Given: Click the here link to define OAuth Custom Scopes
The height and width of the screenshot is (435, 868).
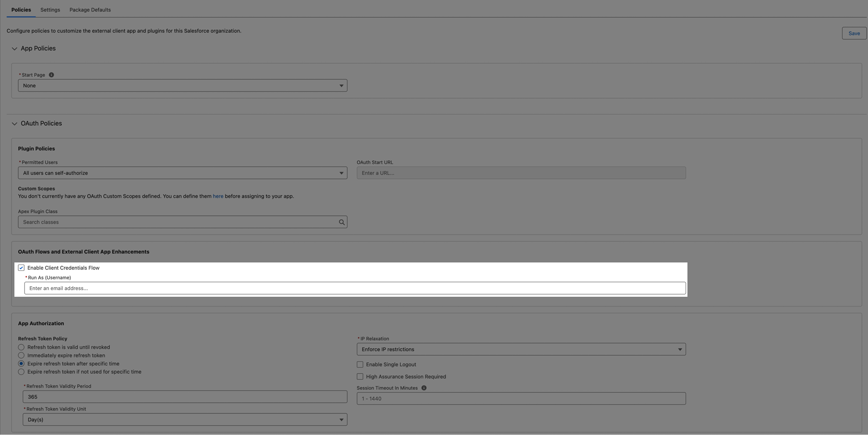Looking at the screenshot, I should coord(218,196).
